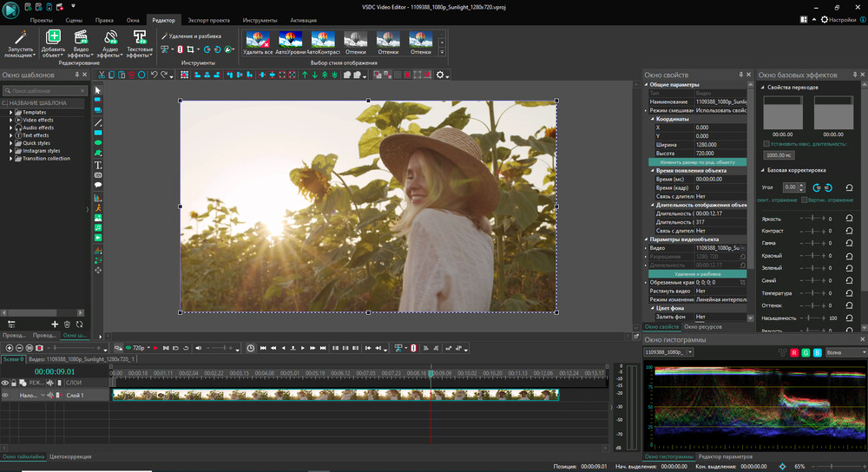Image resolution: width=868 pixels, height=472 pixels.
Task: Click the green Move up one layer arrow
Action: pyautogui.click(x=305, y=75)
